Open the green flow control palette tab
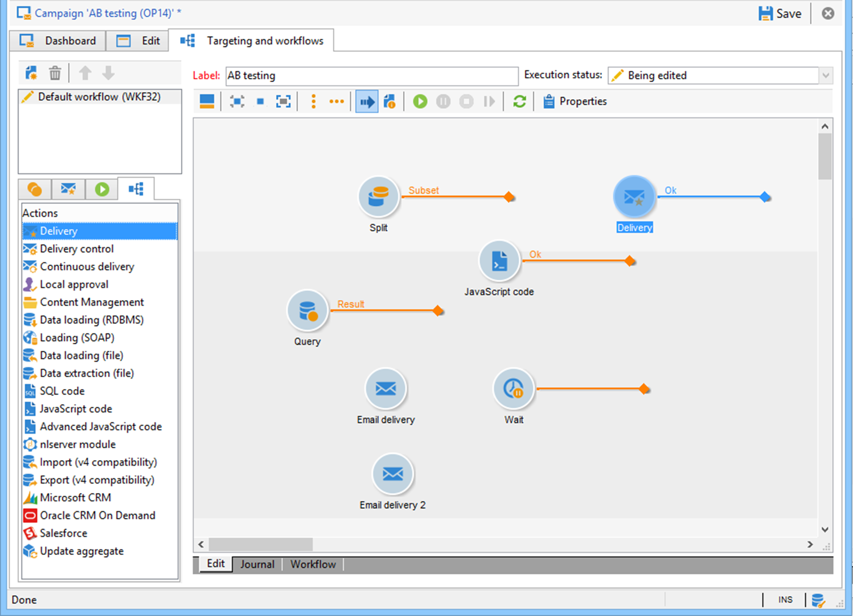Viewport: 853px width, 616px height. [x=102, y=190]
